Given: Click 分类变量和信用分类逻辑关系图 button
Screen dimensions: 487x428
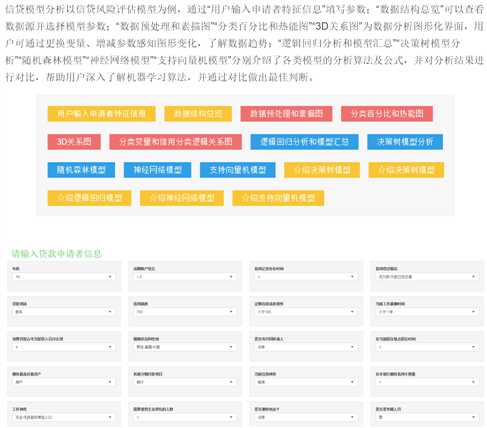Looking at the screenshot, I should pyautogui.click(x=175, y=142).
